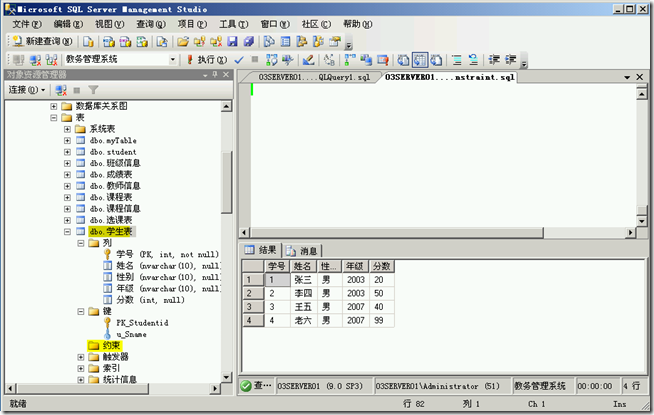Click the query editor horizontal scrollbar thumb
This screenshot has height=415, width=654.
[397, 232]
